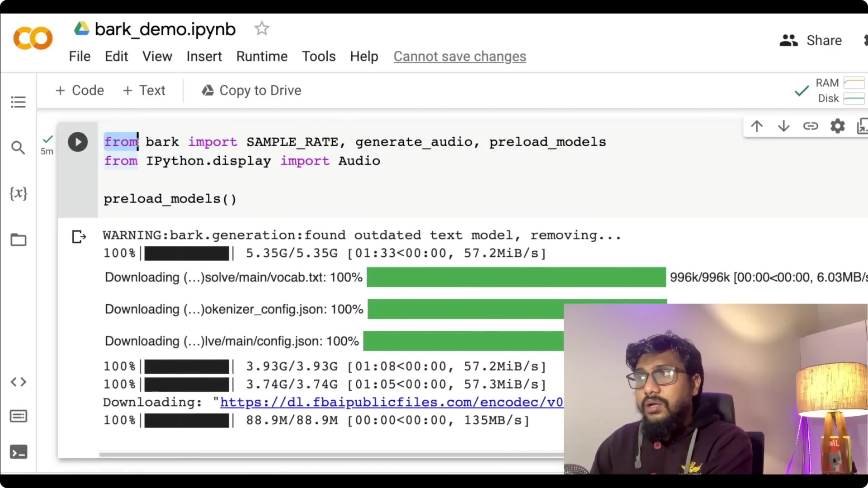868x488 pixels.
Task: Open the Cannot save changes link
Action: [459, 56]
